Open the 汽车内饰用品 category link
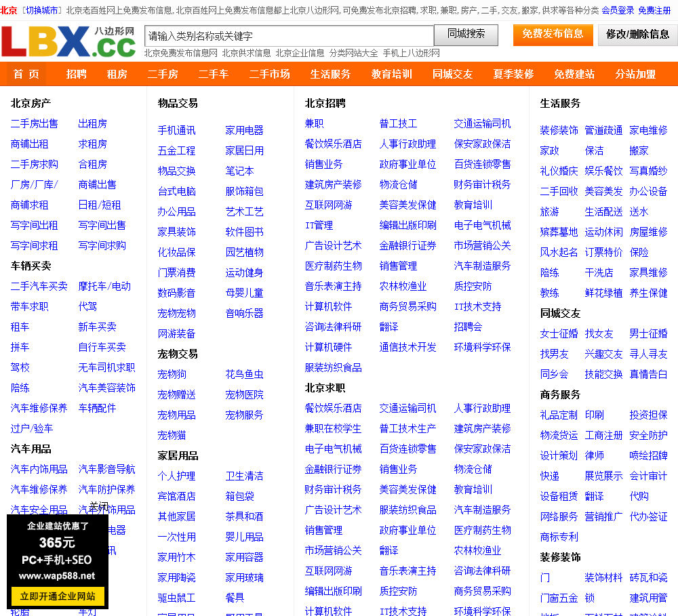 click(39, 469)
